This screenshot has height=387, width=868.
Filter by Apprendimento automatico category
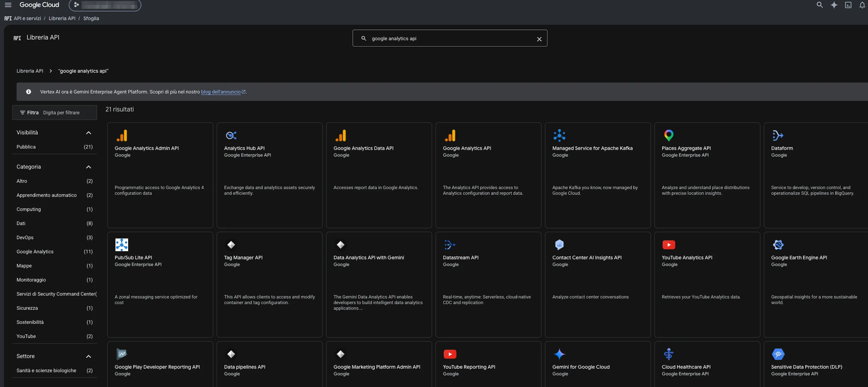[55, 195]
